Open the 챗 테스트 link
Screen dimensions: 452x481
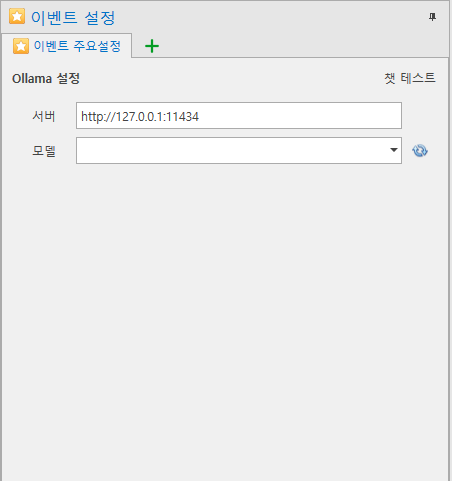(410, 78)
